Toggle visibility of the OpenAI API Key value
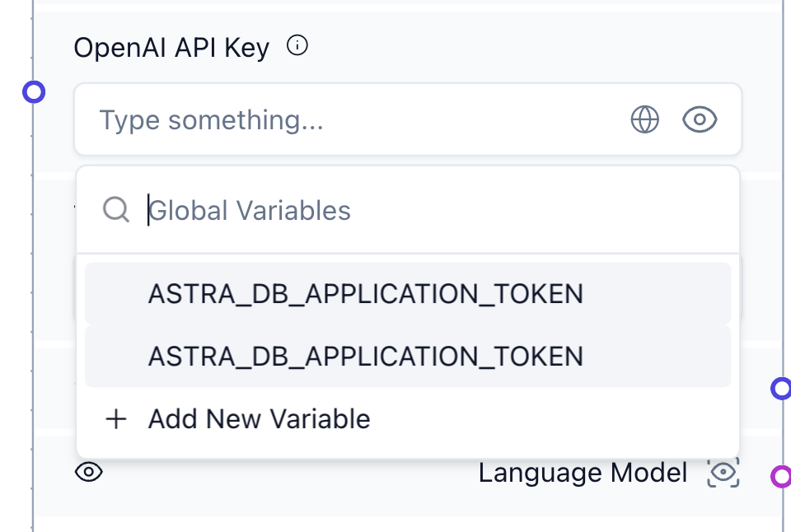This screenshot has height=532, width=791. (x=699, y=119)
